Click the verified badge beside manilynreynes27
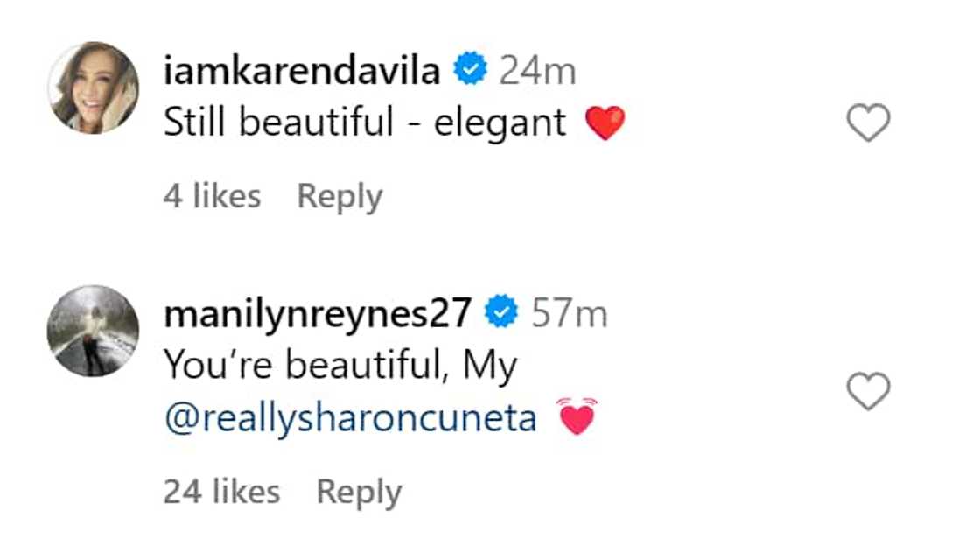Viewport: 980px width, 553px height. coord(502,313)
